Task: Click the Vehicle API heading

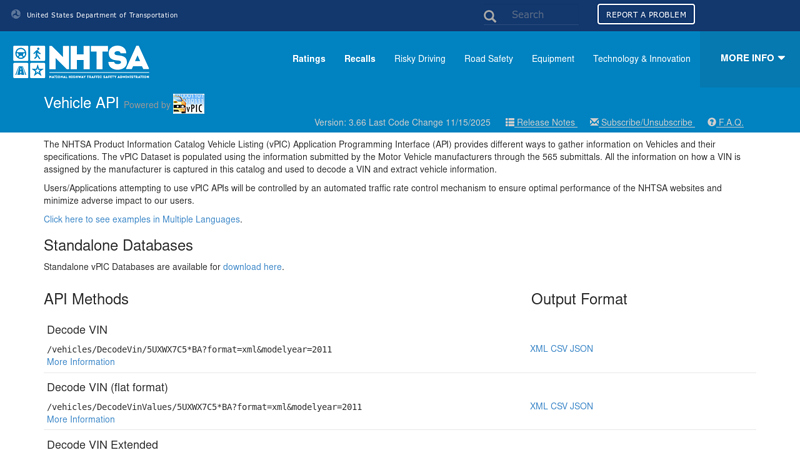Action: click(81, 103)
